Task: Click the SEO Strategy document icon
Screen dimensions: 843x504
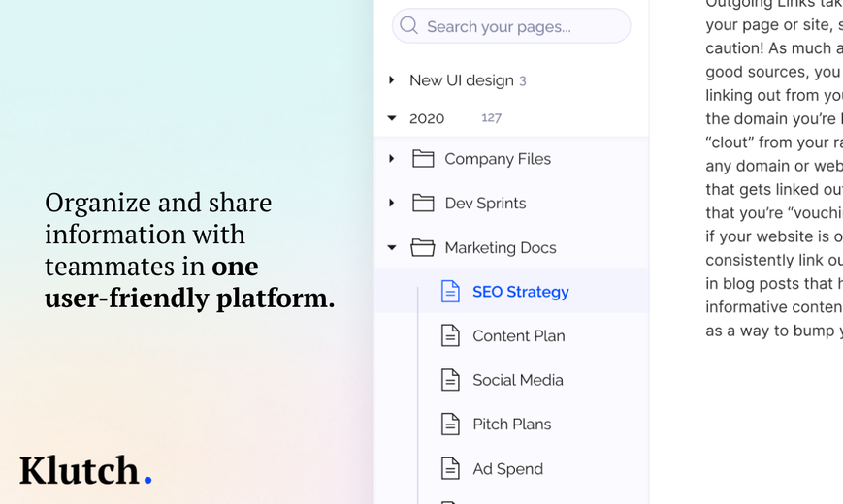Action: pyautogui.click(x=450, y=291)
